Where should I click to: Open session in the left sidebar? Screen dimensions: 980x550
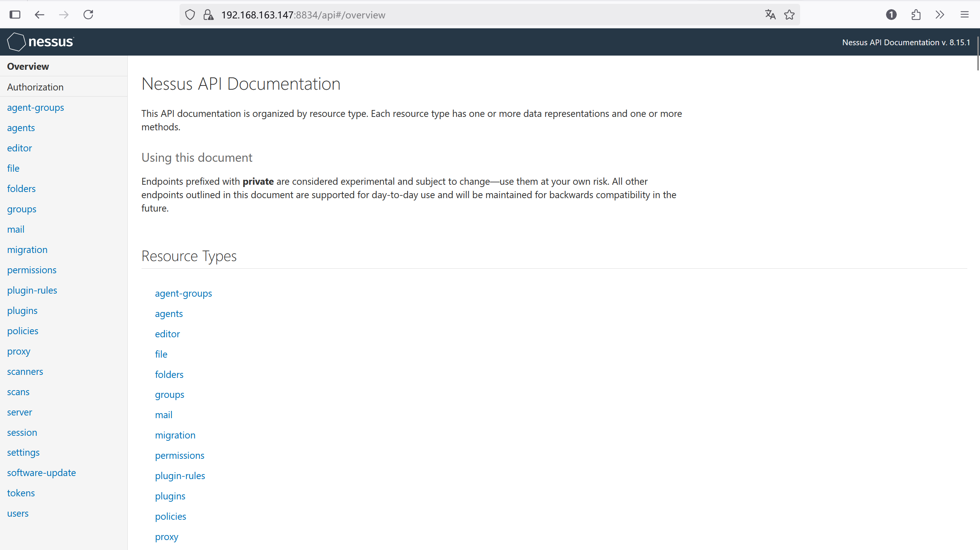click(22, 433)
